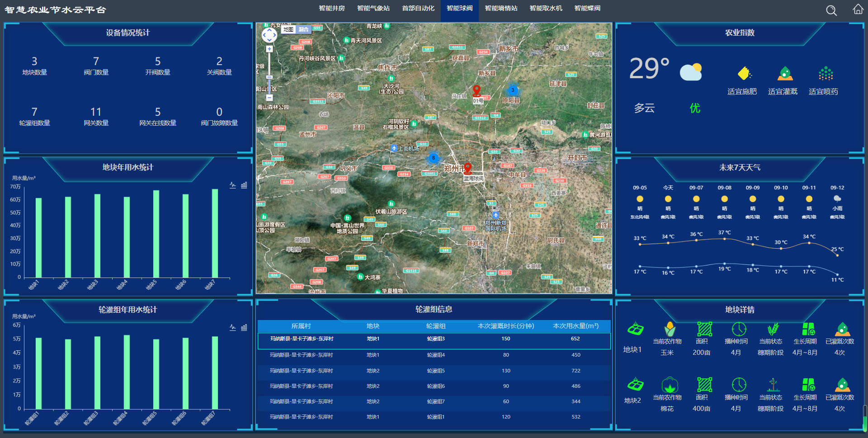Go to home via the house icon

(x=858, y=9)
